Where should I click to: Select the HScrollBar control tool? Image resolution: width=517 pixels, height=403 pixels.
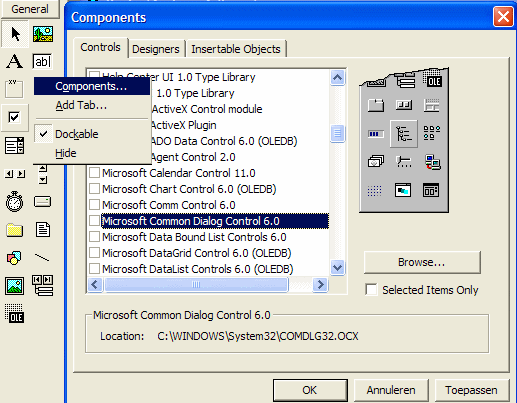(x=14, y=174)
